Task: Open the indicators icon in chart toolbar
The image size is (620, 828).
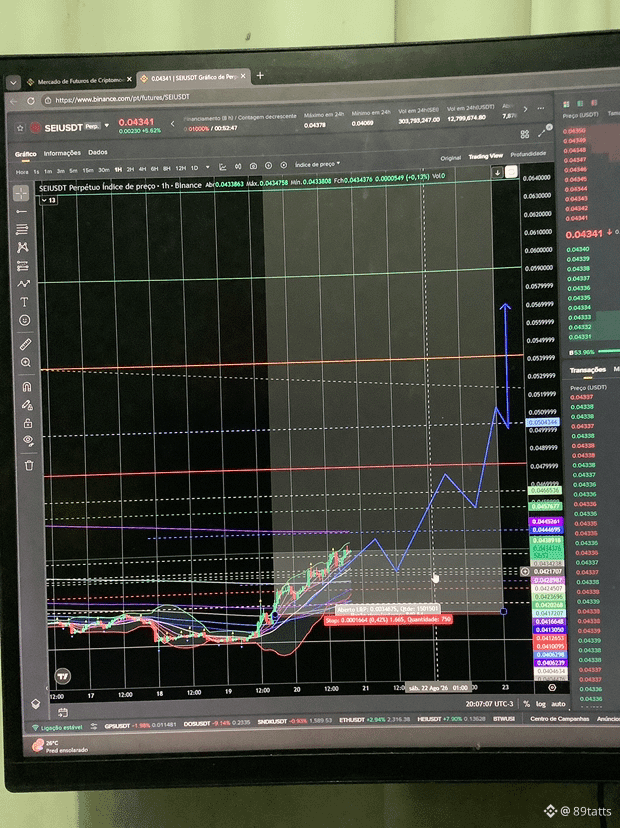Action: (223, 167)
